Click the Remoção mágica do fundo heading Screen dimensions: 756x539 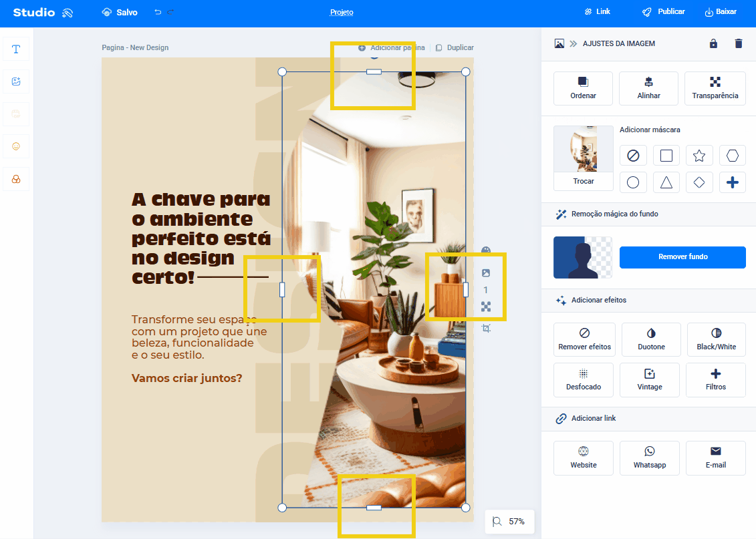tap(615, 214)
